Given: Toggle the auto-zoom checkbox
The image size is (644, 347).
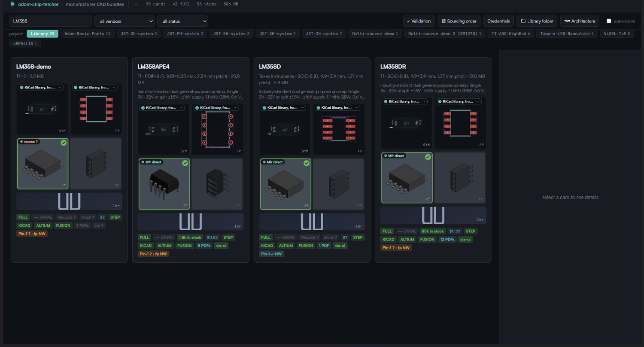Looking at the screenshot, I should tap(609, 21).
